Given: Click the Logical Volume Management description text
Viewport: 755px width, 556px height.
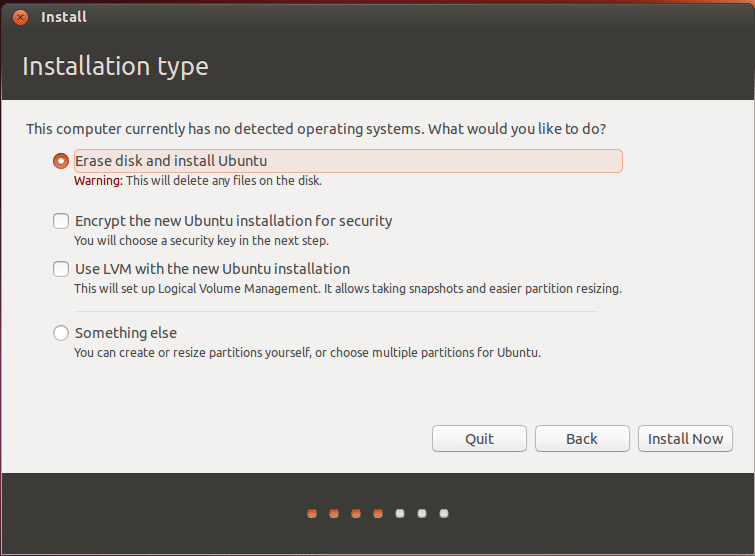Looking at the screenshot, I should [348, 288].
